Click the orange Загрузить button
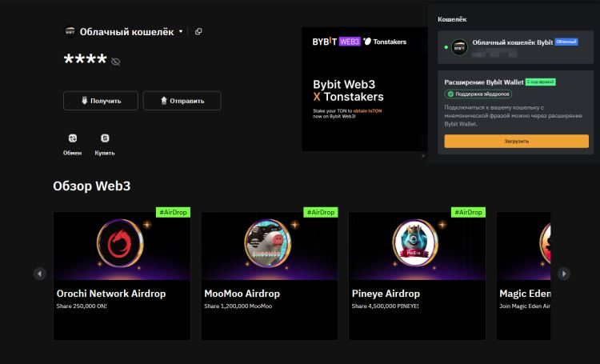600x364 pixels. tap(516, 141)
